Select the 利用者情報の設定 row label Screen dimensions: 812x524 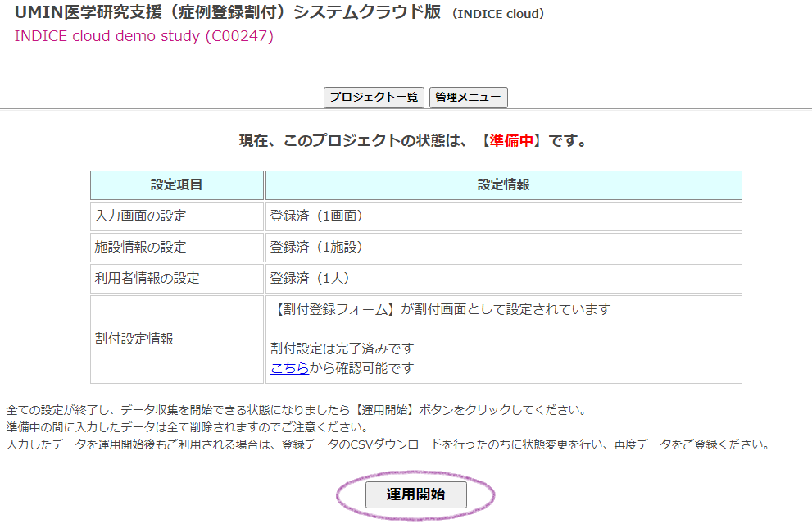click(x=147, y=279)
